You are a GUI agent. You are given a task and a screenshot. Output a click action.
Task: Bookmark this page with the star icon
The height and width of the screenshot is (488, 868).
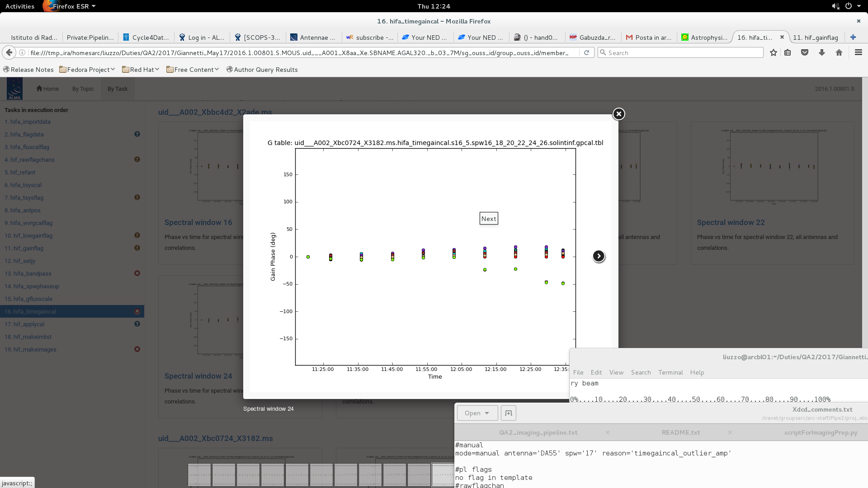(x=774, y=53)
